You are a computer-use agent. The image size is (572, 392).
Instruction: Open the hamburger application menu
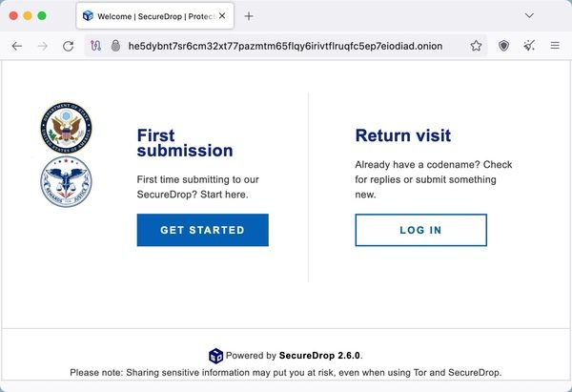[x=555, y=46]
